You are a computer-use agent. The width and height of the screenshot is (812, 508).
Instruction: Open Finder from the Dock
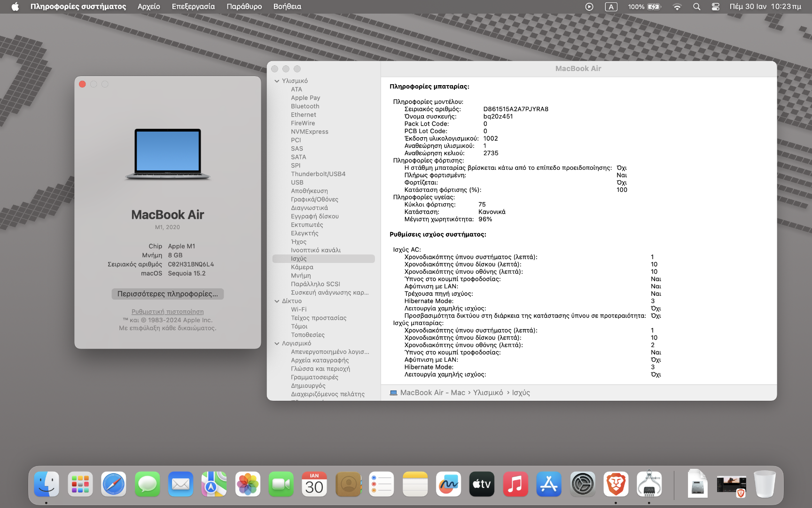(x=46, y=484)
